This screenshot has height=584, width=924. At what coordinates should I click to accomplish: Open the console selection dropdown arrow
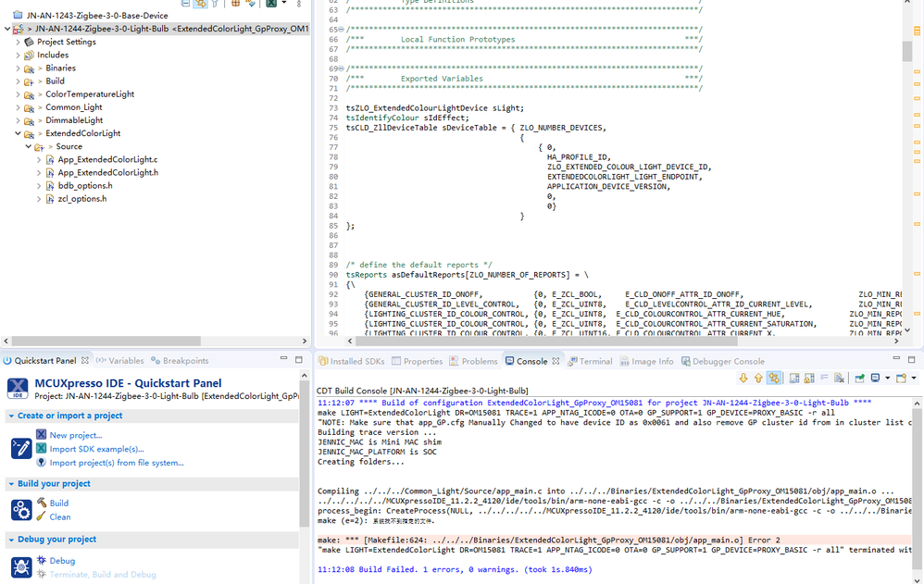coord(888,376)
